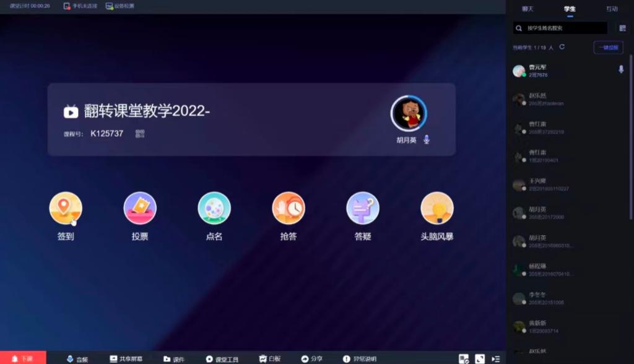Viewport: 634px width, 364px height.
Task: Click the student name search field
Action: pyautogui.click(x=563, y=28)
